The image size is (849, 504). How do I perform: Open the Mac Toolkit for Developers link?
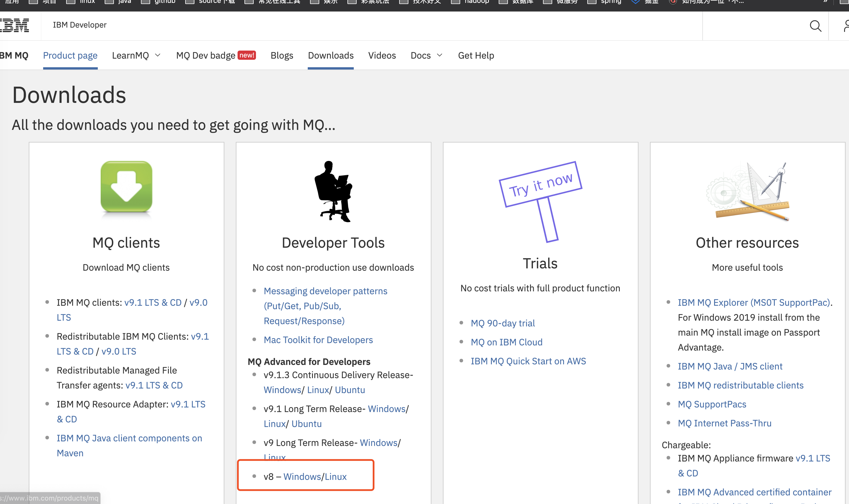tap(318, 340)
